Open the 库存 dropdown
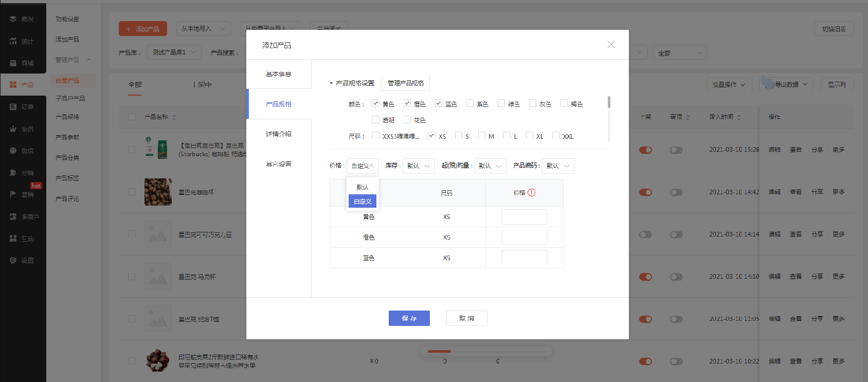The width and height of the screenshot is (868, 382). (x=419, y=166)
